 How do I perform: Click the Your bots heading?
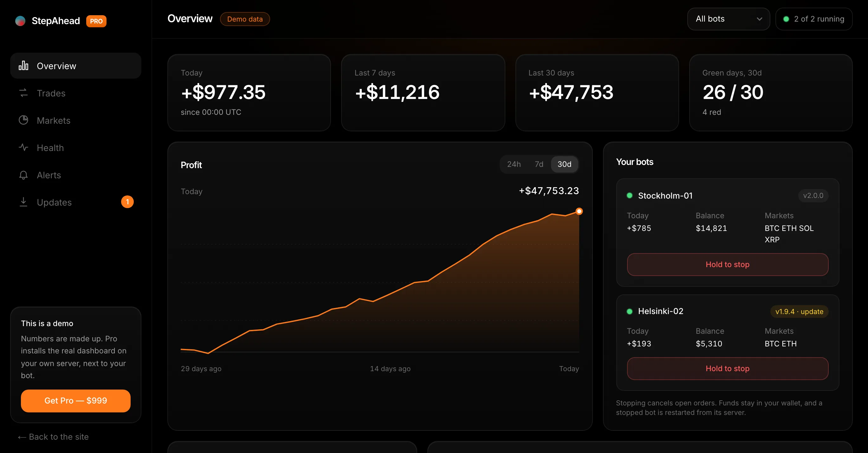tap(634, 162)
